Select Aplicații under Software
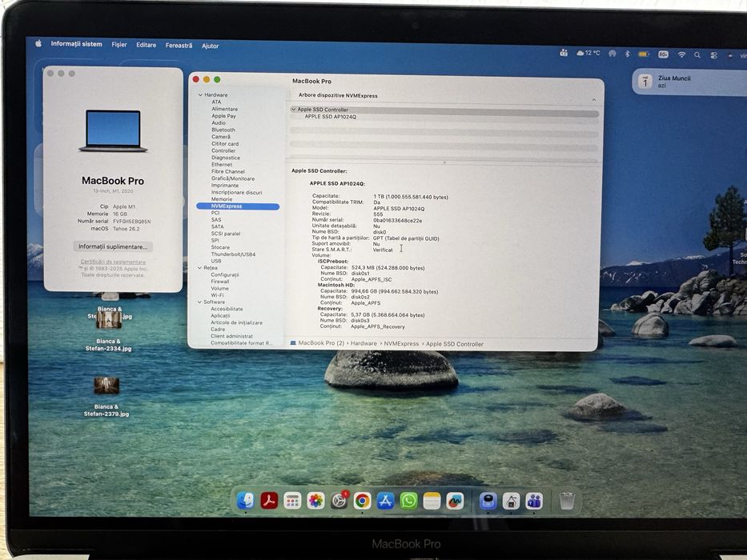 [220, 315]
